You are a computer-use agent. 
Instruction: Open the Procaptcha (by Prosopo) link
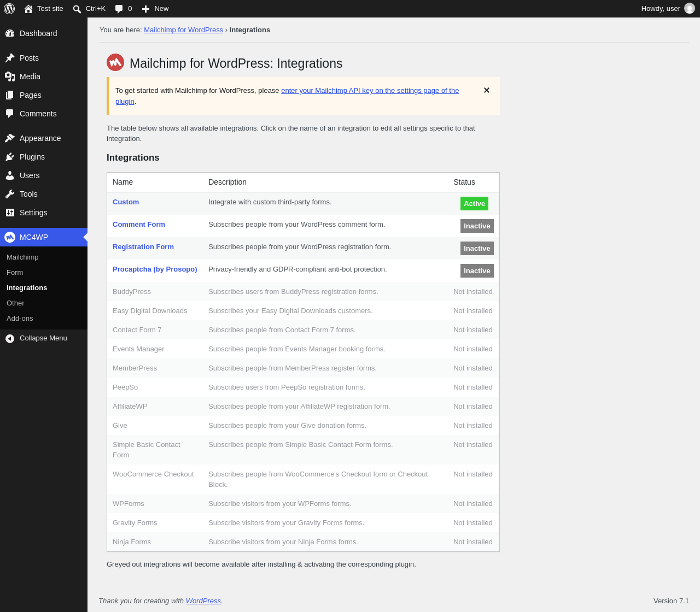[x=155, y=269]
